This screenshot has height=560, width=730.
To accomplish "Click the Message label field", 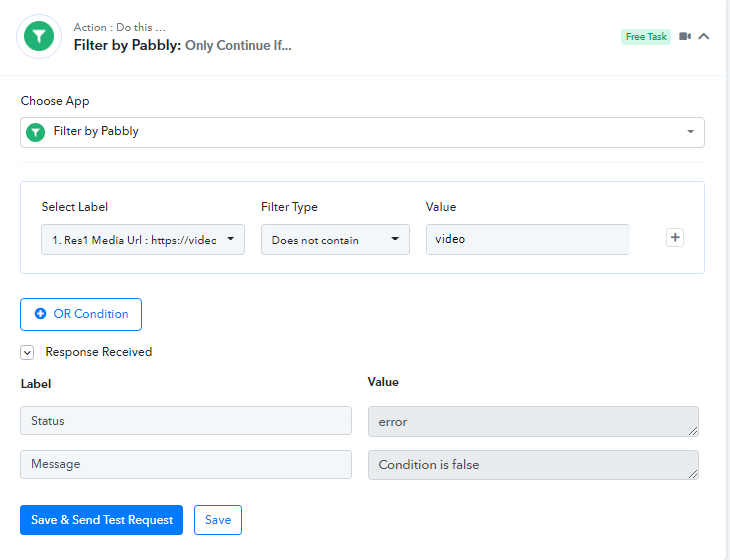I will [186, 464].
